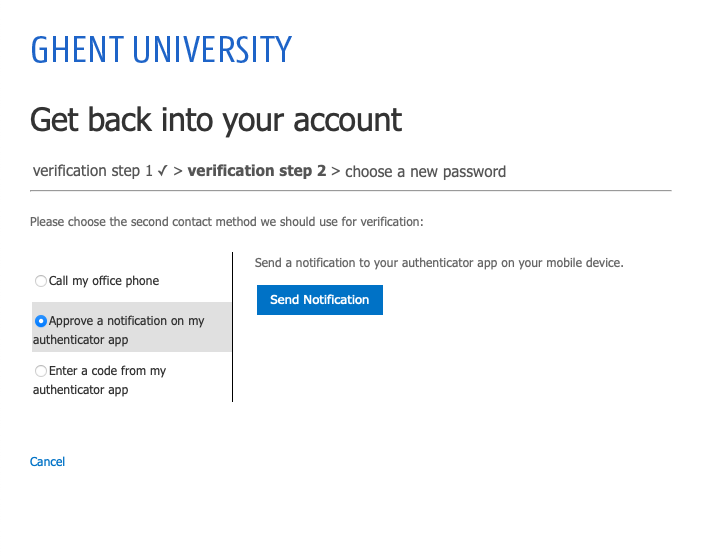The image size is (725, 559).
Task: Click the Enter a code from my authenticator label
Action: 99,380
